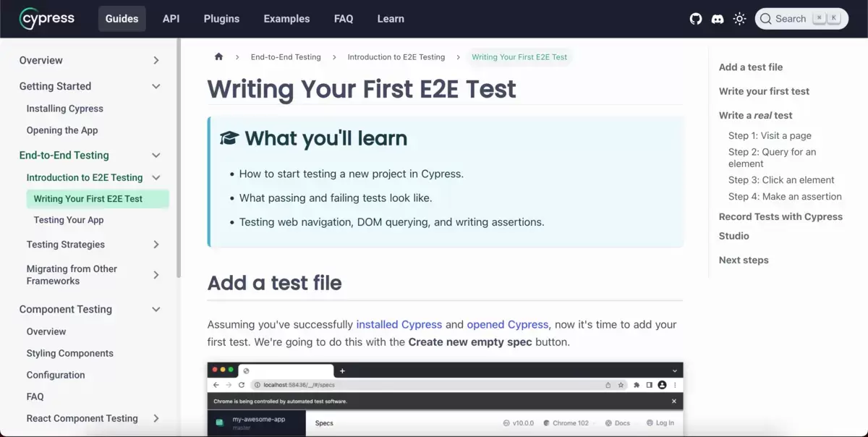Open the Guides nav tab
Image resolution: width=868 pixels, height=437 pixels.
(x=122, y=19)
